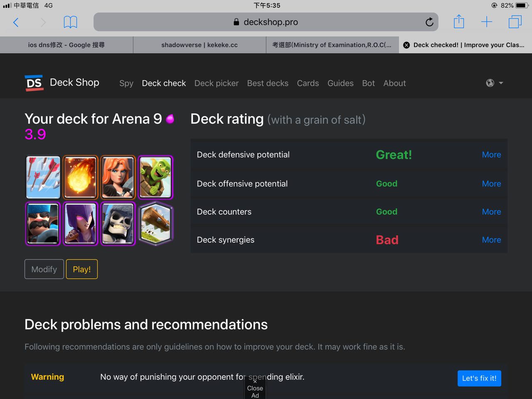Tap Safari's share icon
Viewport: 532px width, 399px height.
459,22
